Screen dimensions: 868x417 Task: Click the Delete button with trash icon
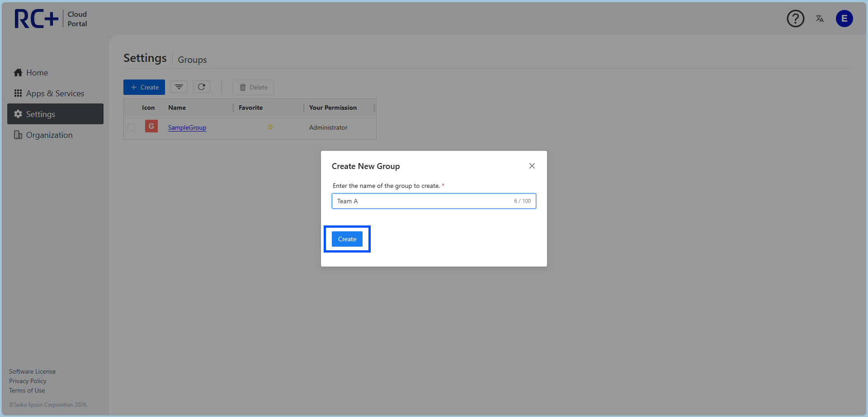tap(253, 87)
